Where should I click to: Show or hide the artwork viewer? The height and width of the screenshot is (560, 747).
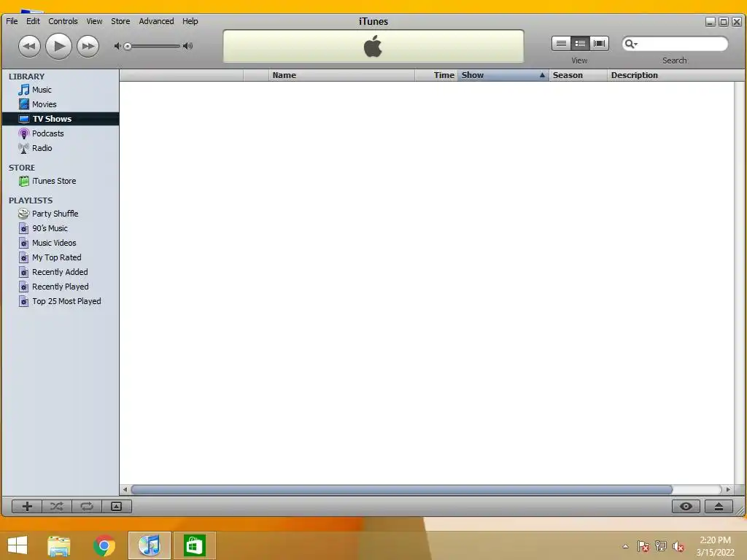tap(116, 506)
